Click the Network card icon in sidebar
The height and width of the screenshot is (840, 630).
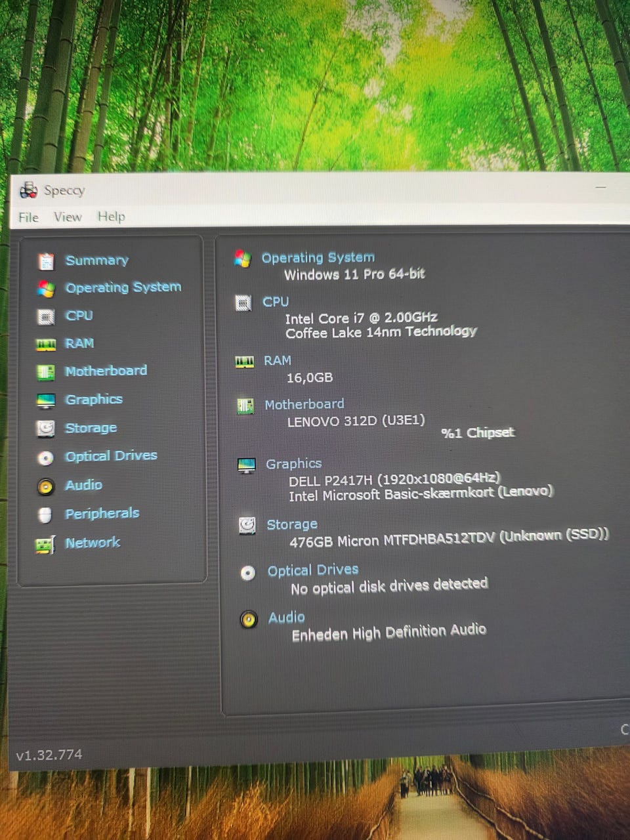click(45, 544)
